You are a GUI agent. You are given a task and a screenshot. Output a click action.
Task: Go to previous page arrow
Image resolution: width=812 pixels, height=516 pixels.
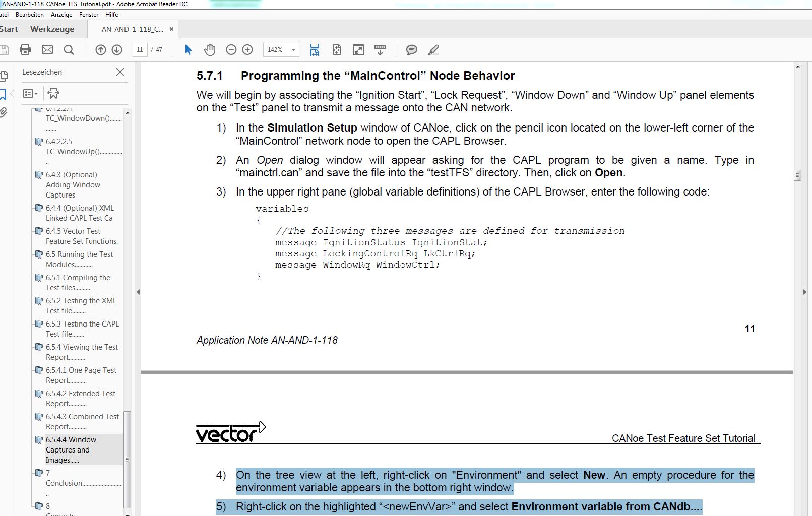[101, 49]
